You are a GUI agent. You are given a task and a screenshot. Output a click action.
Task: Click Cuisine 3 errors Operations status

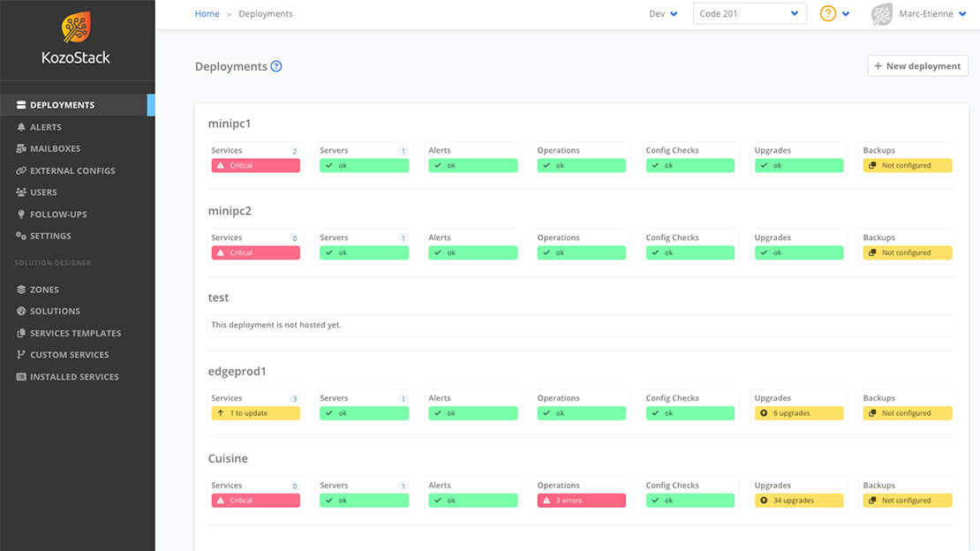(581, 501)
